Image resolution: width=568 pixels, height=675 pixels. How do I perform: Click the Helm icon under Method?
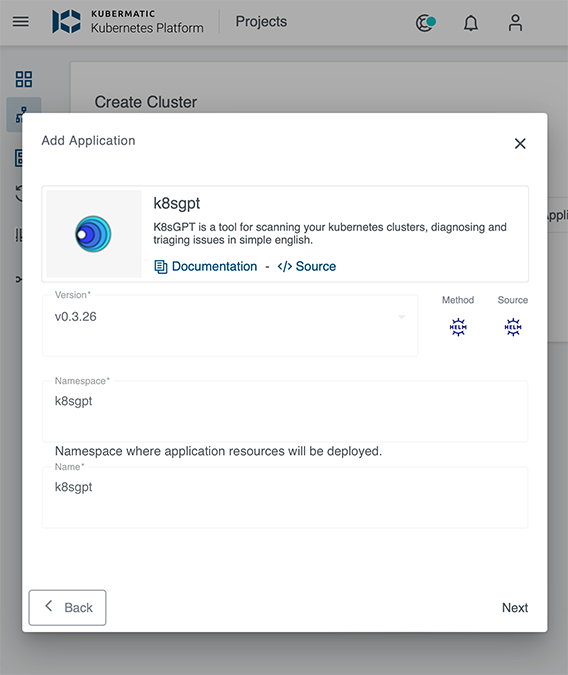458,327
